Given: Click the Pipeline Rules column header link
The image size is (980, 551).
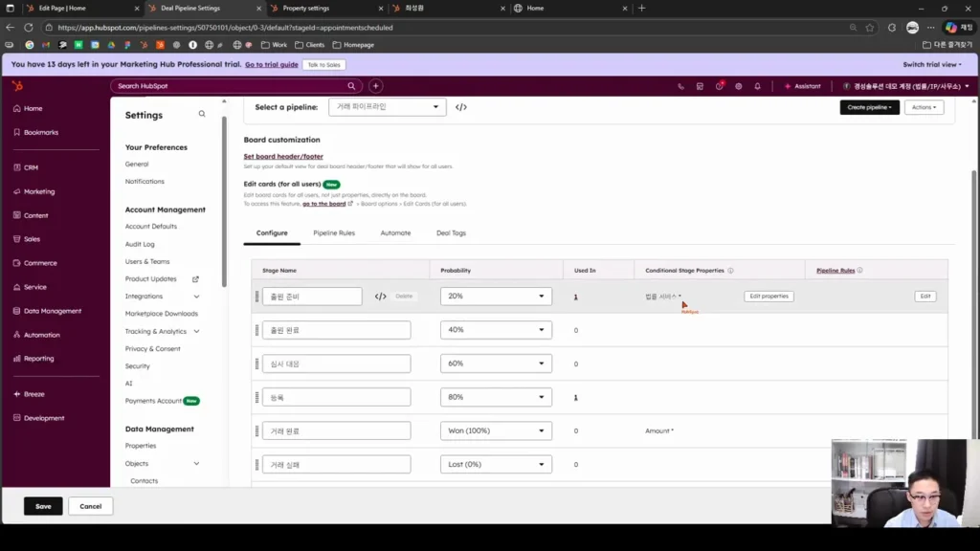Looking at the screenshot, I should coord(835,271).
